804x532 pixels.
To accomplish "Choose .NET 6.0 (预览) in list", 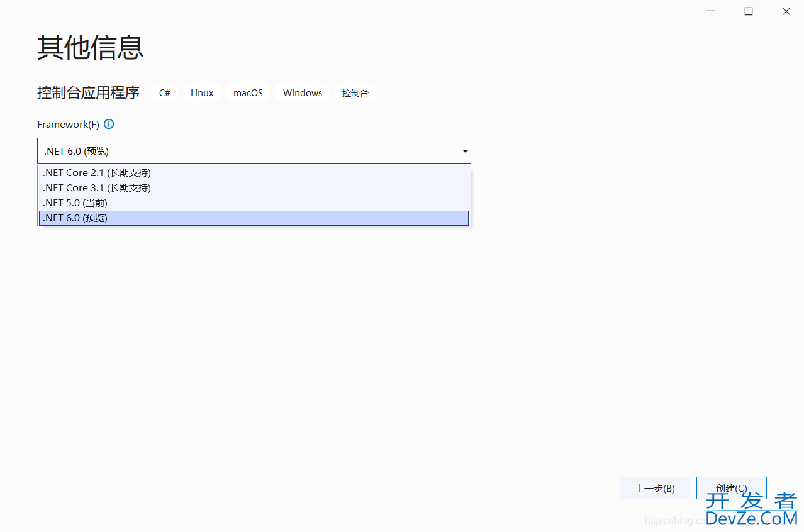I will pyautogui.click(x=254, y=218).
